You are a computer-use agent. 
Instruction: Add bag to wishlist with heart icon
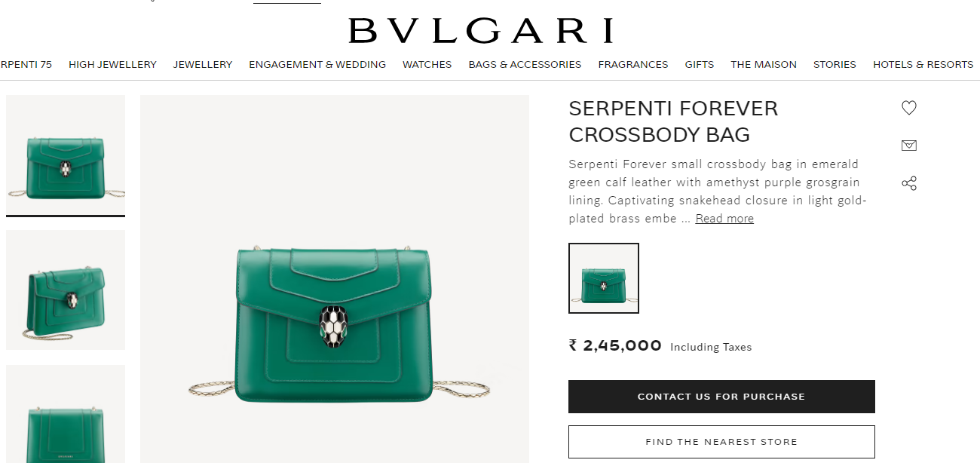[909, 108]
